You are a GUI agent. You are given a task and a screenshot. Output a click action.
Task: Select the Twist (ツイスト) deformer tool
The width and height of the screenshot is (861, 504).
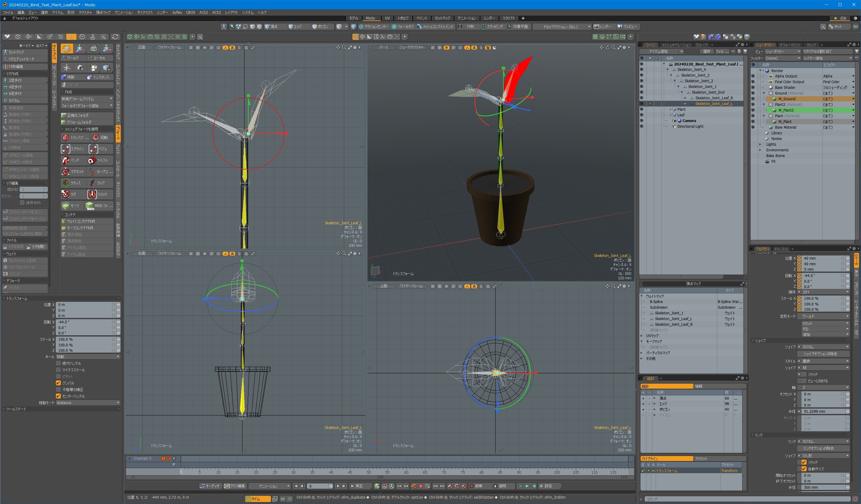pos(101,160)
